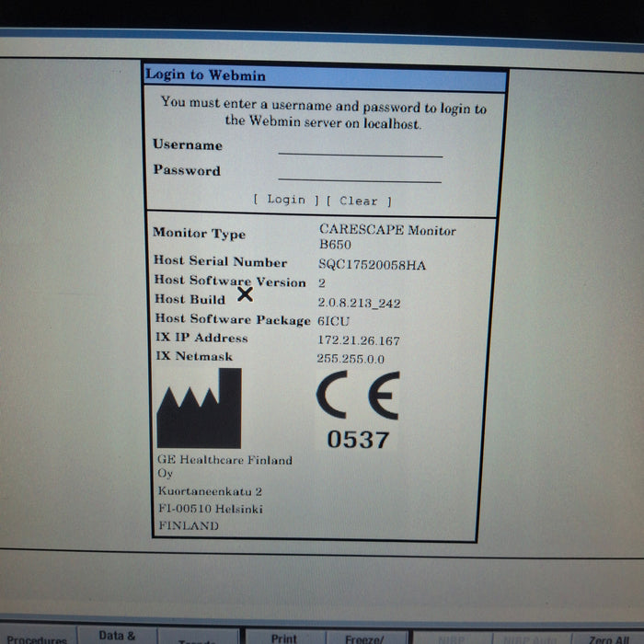Screen dimensions: 644x644
Task: Click the factory manufacturer icon
Action: coord(199,408)
